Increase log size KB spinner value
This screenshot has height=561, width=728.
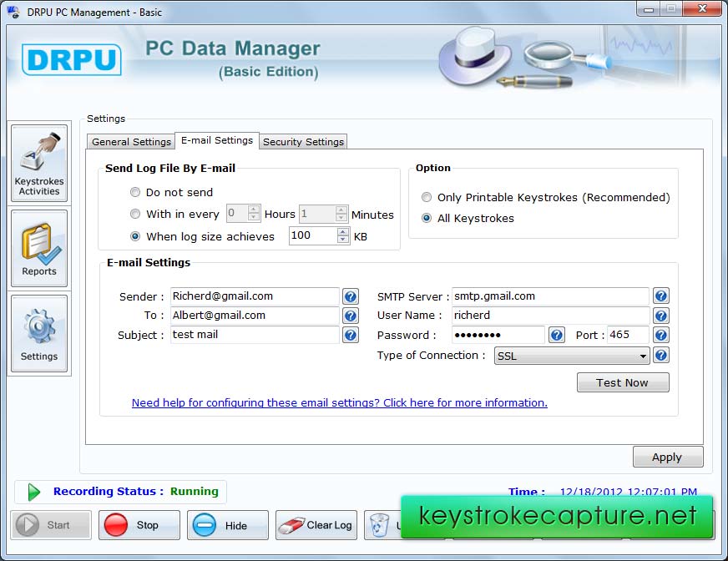click(x=343, y=232)
